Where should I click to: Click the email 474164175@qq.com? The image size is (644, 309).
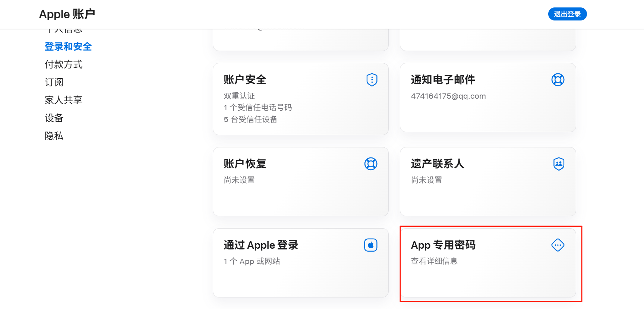pos(448,96)
